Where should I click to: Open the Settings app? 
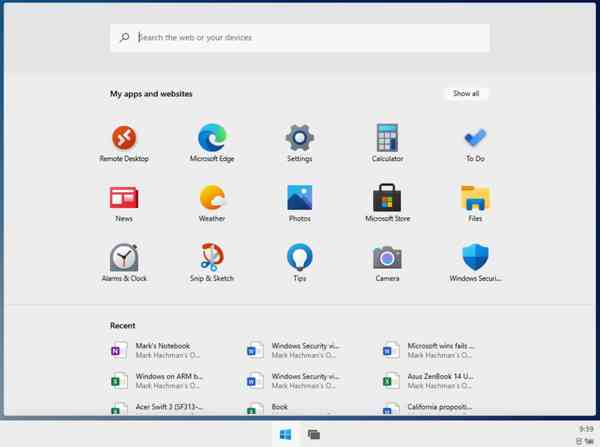(300, 144)
